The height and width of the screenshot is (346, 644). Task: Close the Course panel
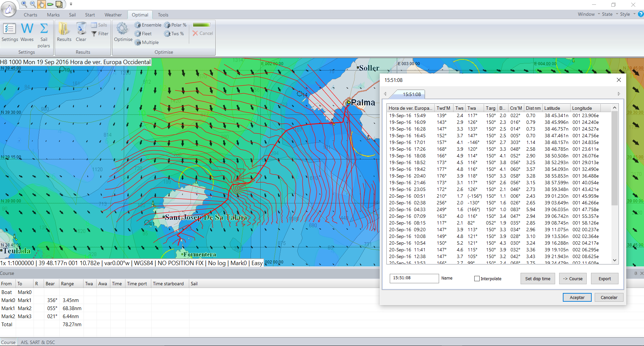[x=641, y=273]
